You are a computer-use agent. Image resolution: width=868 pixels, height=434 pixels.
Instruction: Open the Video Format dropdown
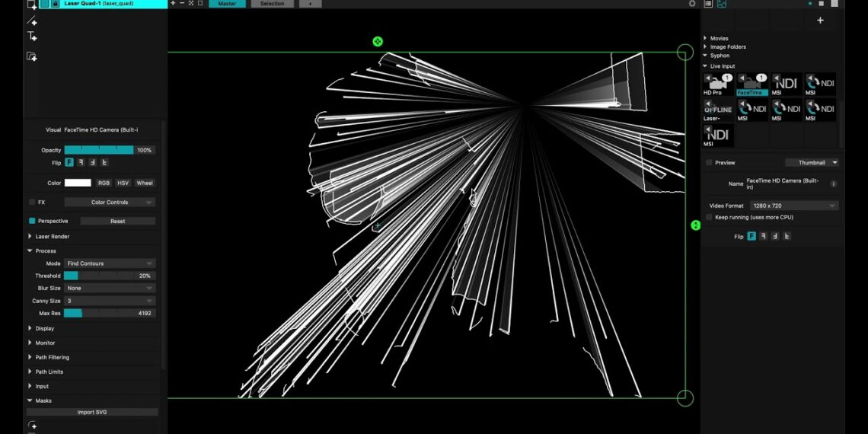[793, 206]
